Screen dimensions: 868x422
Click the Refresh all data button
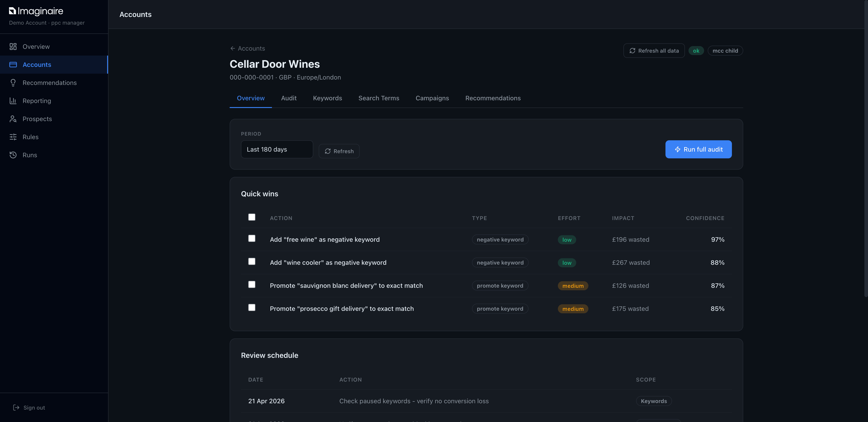tap(654, 51)
